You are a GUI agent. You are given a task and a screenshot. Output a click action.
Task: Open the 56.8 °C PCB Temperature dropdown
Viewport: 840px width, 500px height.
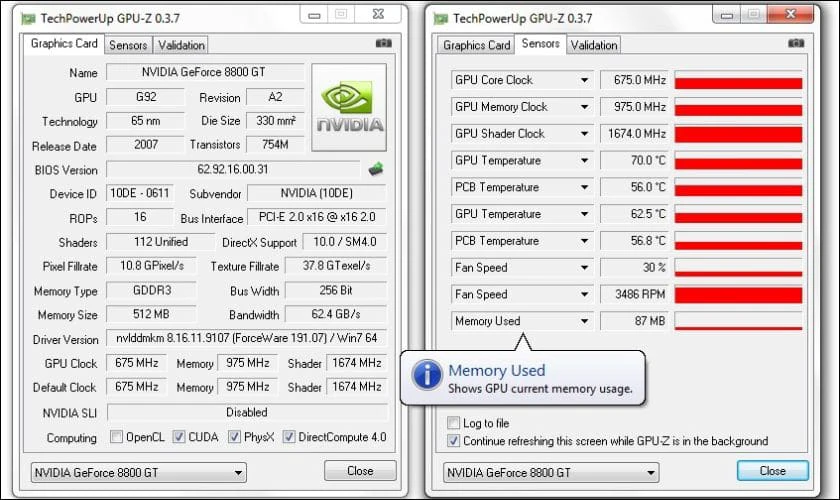click(x=584, y=241)
